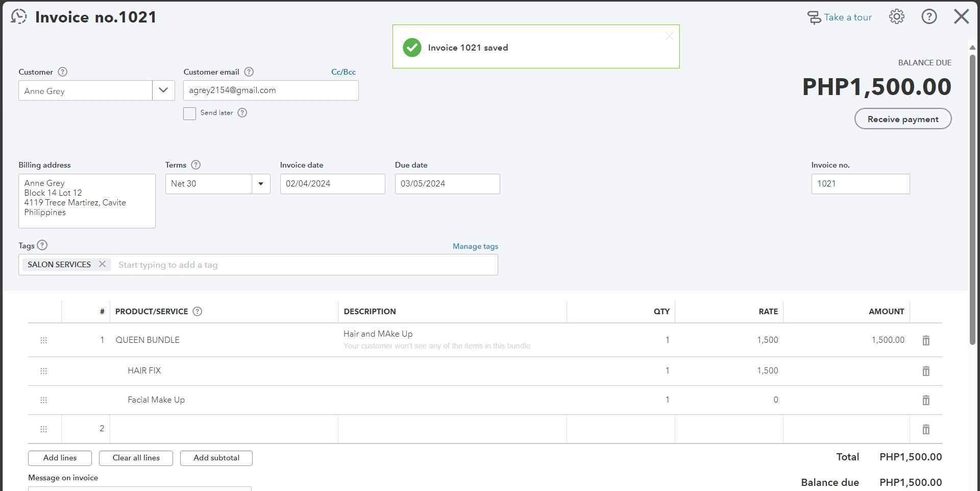Screen dimensions: 980x491
Task: Click the Tags help icon
Action: (x=42, y=245)
